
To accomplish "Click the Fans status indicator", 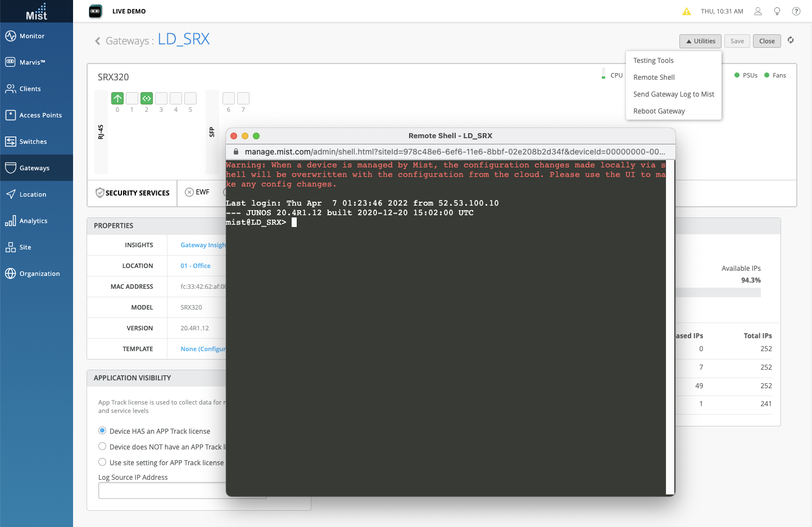I will click(775, 75).
